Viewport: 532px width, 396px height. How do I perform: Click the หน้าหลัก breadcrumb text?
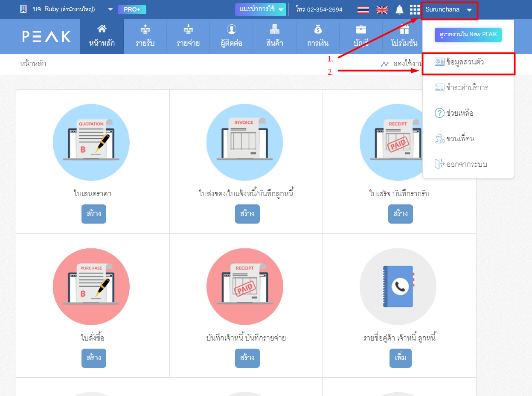click(33, 64)
